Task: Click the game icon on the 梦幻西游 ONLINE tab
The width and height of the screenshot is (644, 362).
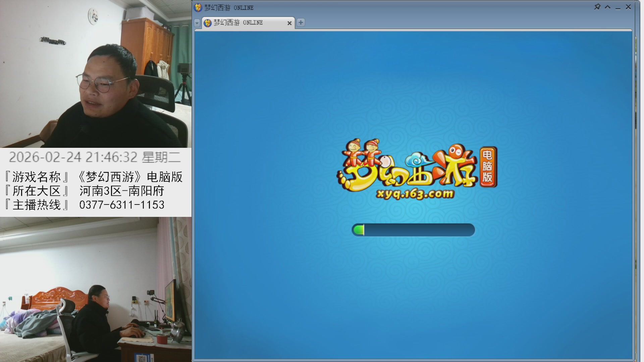Action: 208,23
